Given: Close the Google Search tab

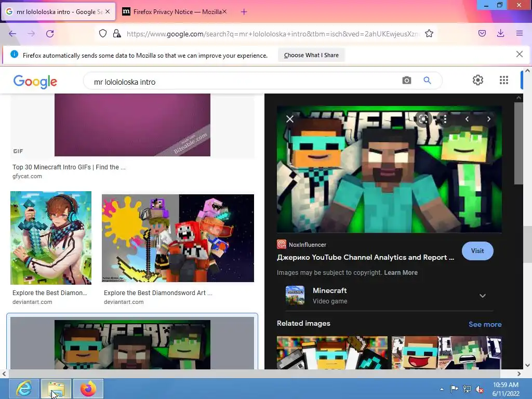Looking at the screenshot, I should point(108,11).
